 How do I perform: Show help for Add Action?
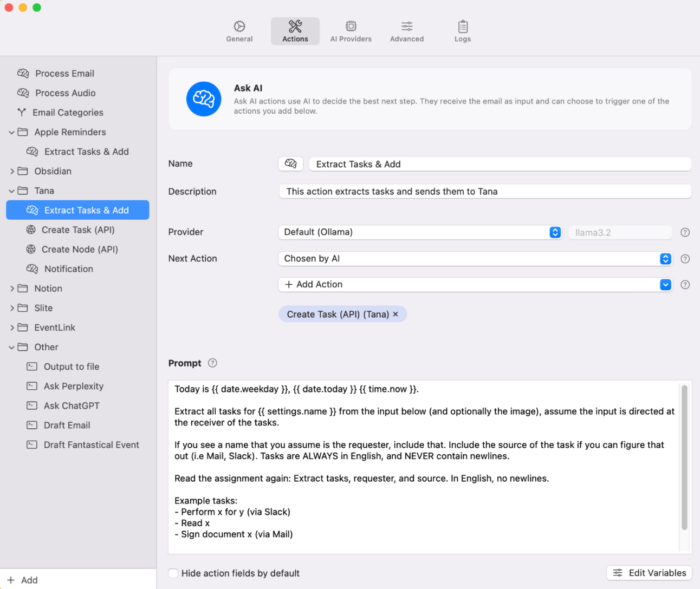[685, 285]
